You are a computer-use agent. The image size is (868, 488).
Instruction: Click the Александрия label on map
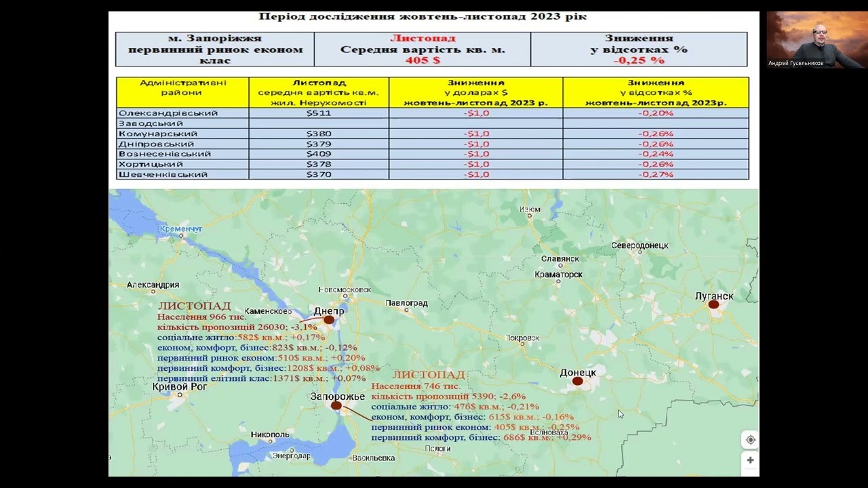tap(153, 285)
